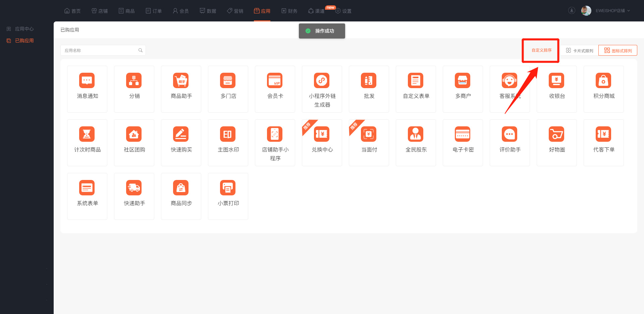Screen dimensions: 644x314
Task: Open 应用中心 in the sidebar
Action: (x=24, y=29)
